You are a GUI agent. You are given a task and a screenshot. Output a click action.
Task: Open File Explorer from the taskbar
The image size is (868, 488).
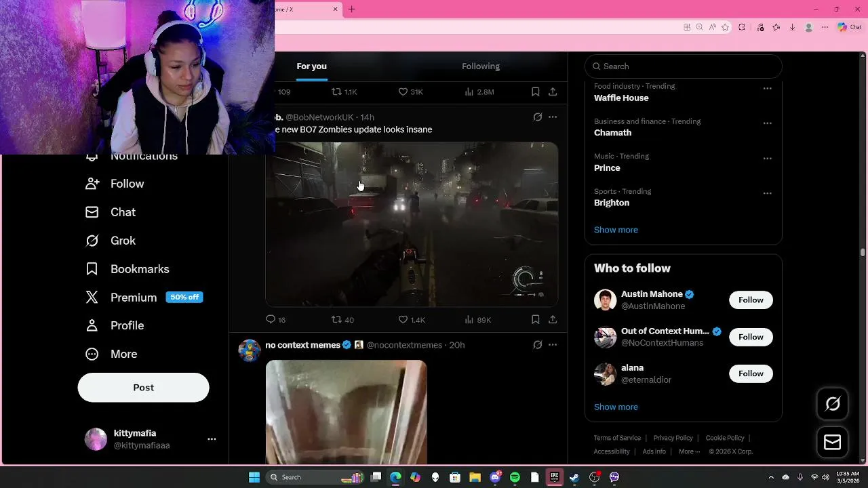pyautogui.click(x=475, y=477)
